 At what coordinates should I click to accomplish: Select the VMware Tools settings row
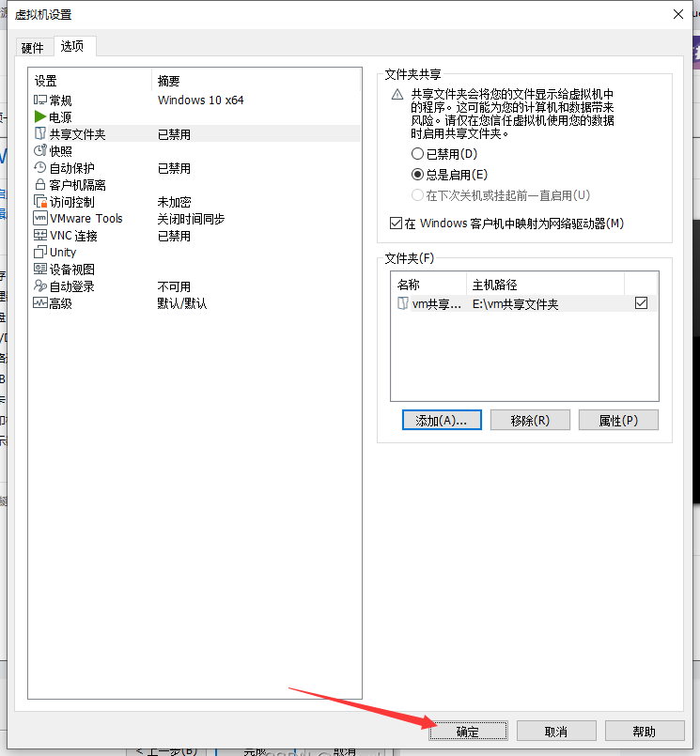click(x=196, y=219)
